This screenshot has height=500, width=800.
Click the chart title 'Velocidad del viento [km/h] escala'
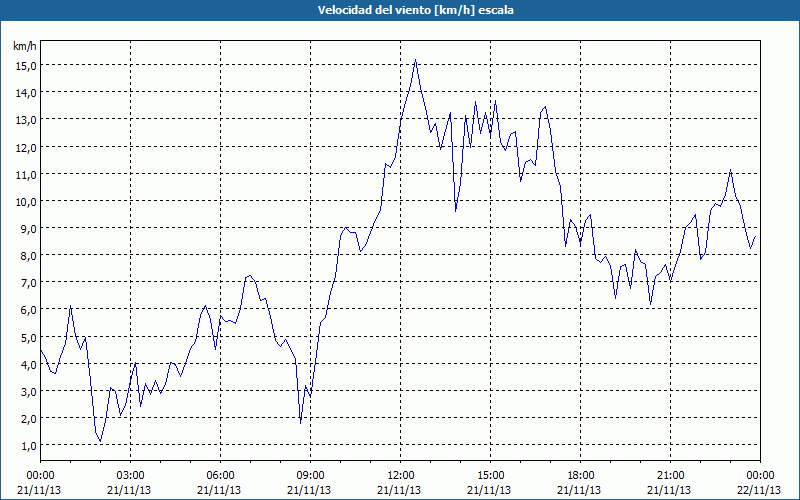pyautogui.click(x=415, y=10)
